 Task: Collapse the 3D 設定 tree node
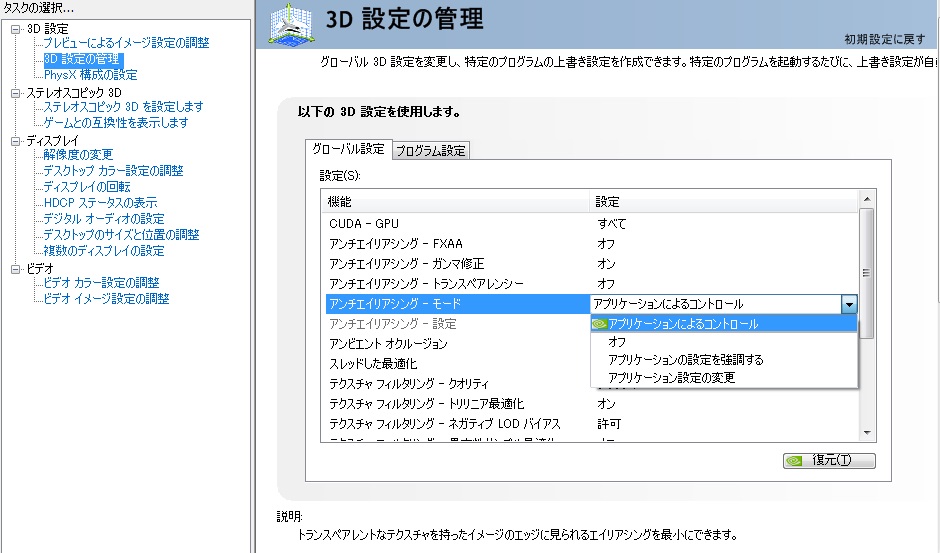pos(16,29)
